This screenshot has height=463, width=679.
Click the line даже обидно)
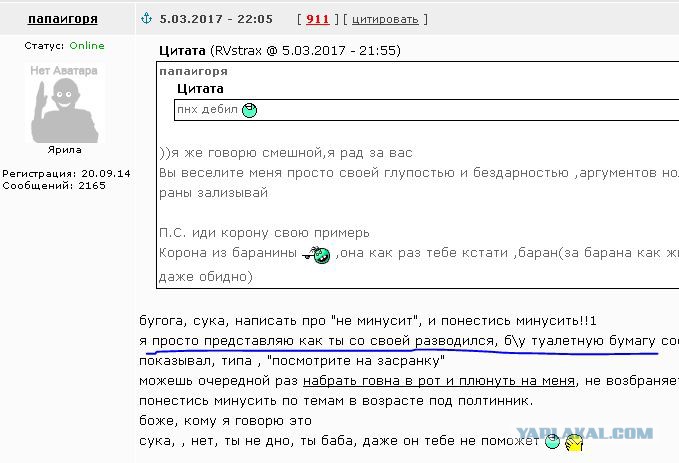coord(206,276)
